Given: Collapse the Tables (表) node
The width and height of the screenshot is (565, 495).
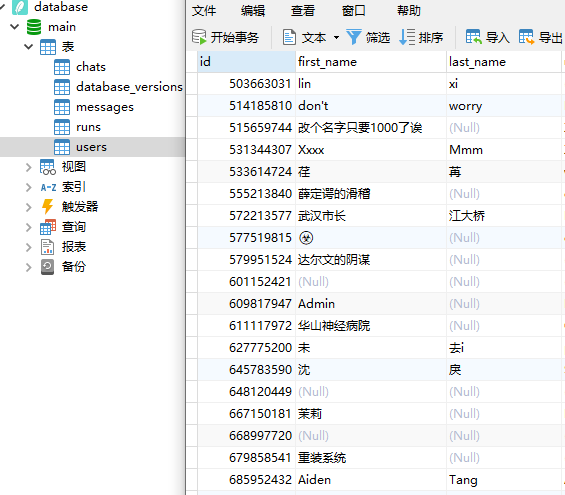Looking at the screenshot, I should [28, 46].
